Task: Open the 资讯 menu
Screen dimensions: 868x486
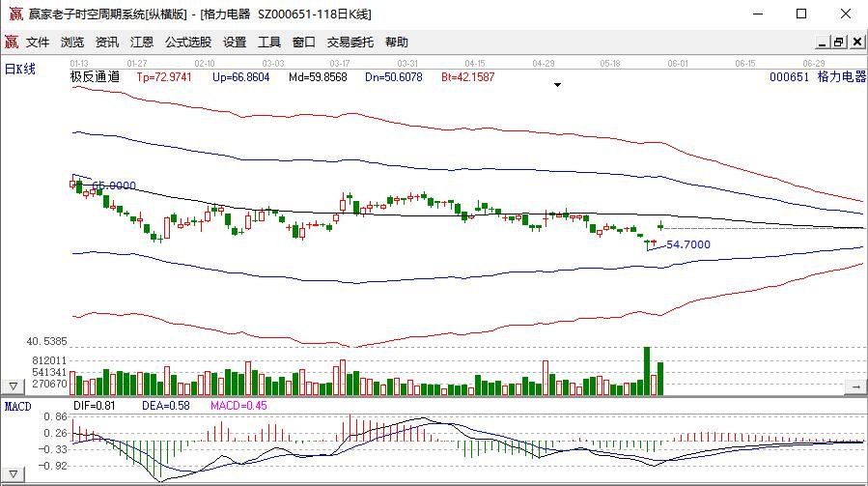Action: (x=107, y=43)
